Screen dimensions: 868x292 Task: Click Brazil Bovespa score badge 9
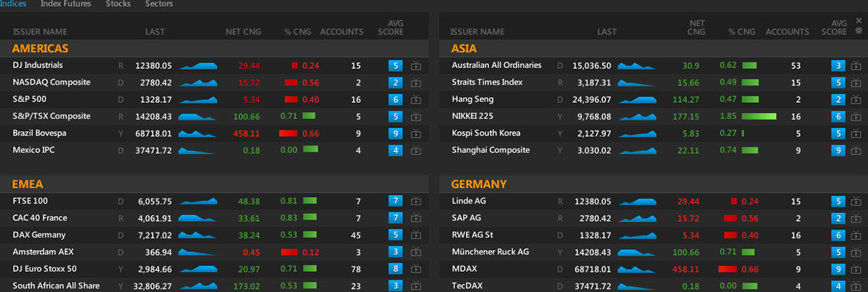(395, 133)
